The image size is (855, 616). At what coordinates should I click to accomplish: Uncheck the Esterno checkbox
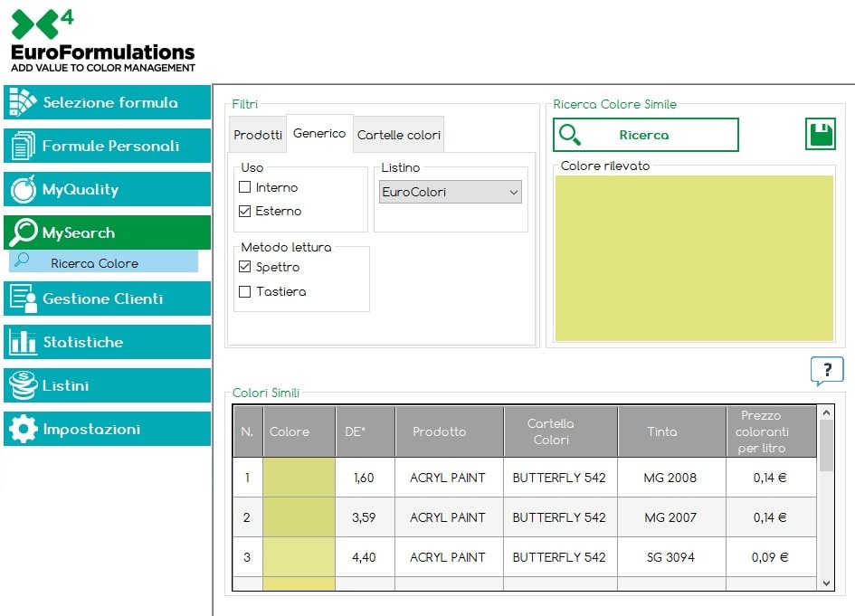pos(245,211)
